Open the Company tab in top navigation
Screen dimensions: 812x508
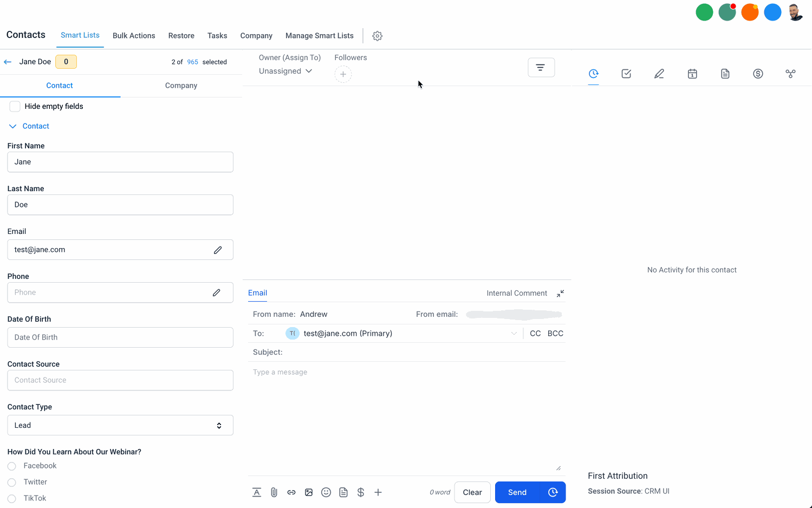click(256, 36)
